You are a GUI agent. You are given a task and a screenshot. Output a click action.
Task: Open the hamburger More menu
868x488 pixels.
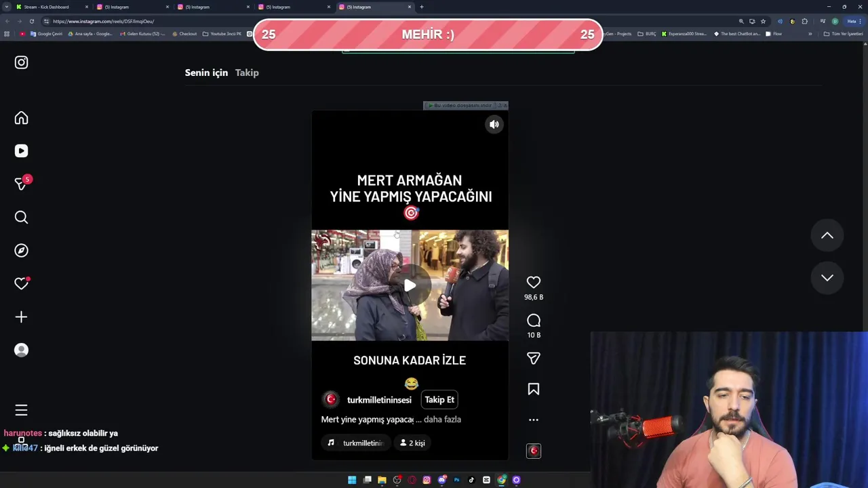[21, 410]
